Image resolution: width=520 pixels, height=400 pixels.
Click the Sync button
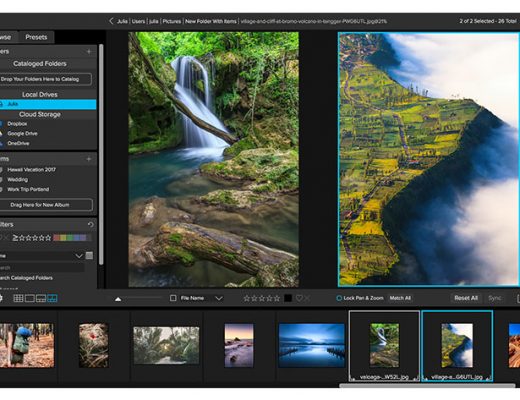pos(495,298)
